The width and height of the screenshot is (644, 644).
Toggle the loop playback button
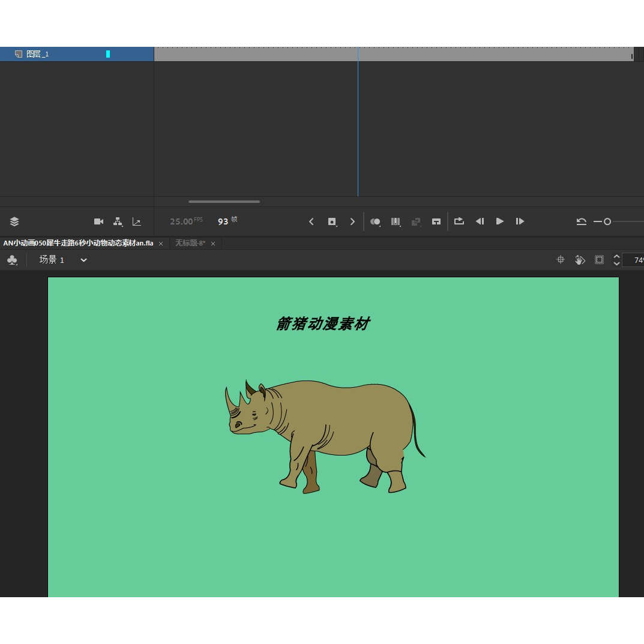459,221
